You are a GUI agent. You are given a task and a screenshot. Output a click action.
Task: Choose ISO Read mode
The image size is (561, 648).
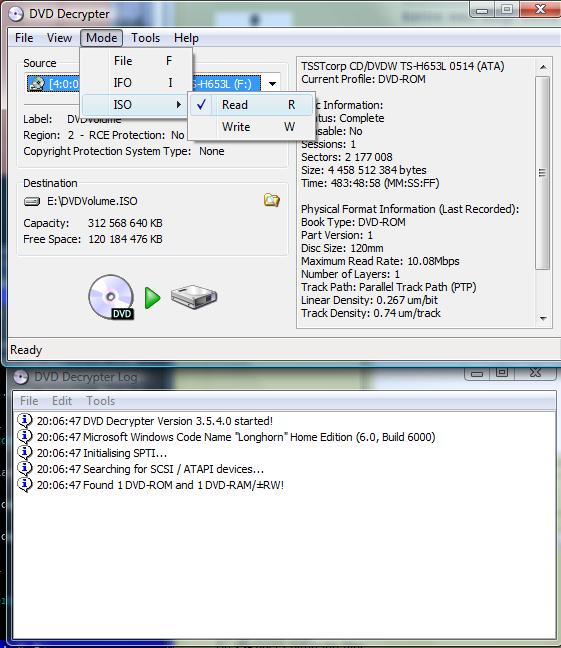pyautogui.click(x=251, y=105)
